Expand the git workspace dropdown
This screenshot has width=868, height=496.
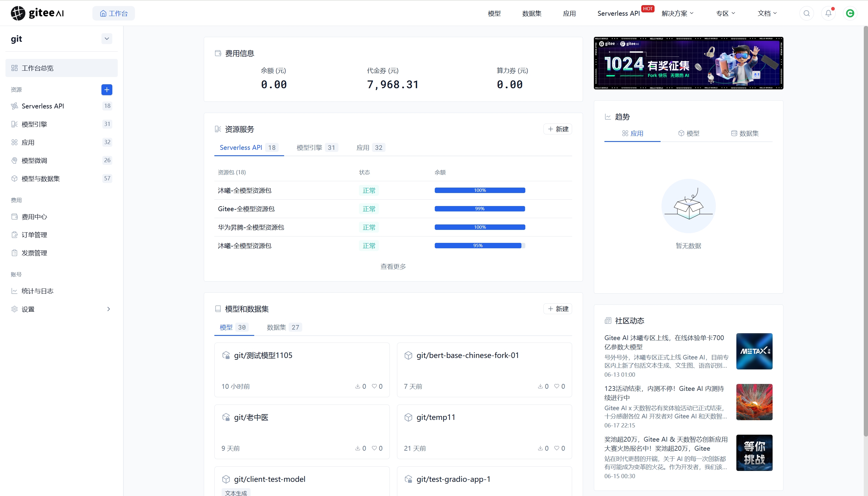[x=107, y=38]
